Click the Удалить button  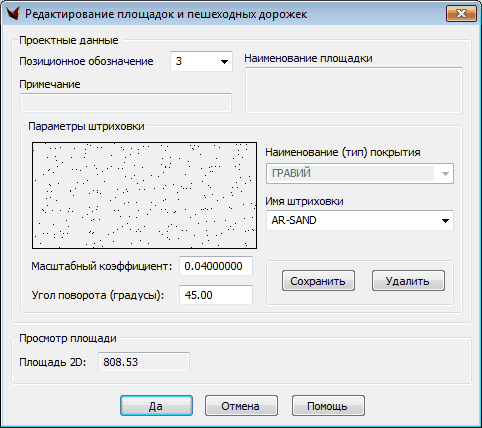tap(408, 281)
